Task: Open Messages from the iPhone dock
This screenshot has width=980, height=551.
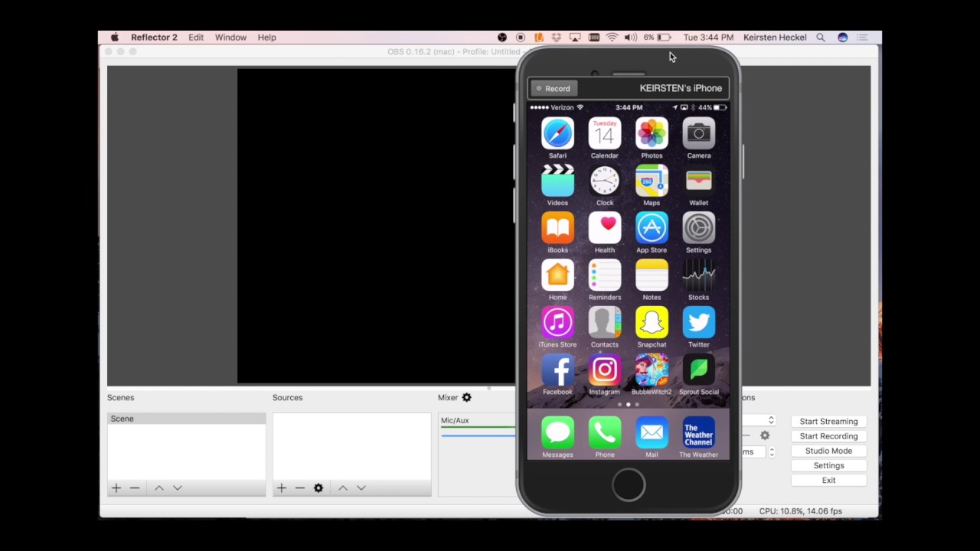Action: (x=557, y=433)
